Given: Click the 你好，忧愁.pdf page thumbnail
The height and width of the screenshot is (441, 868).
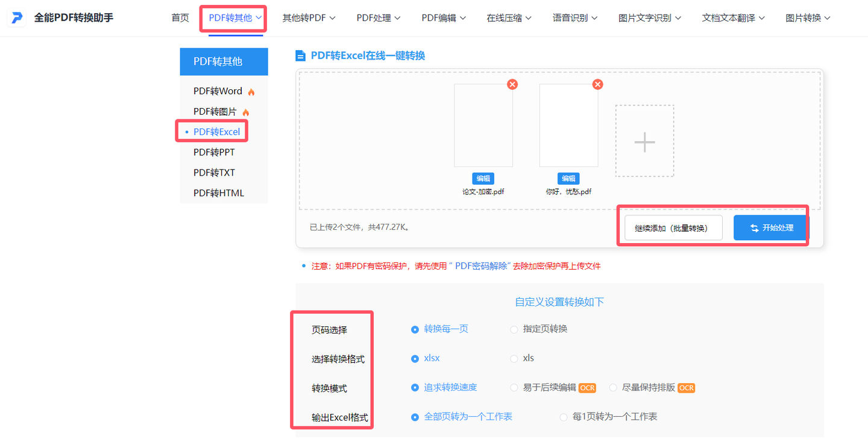Looking at the screenshot, I should (x=569, y=125).
